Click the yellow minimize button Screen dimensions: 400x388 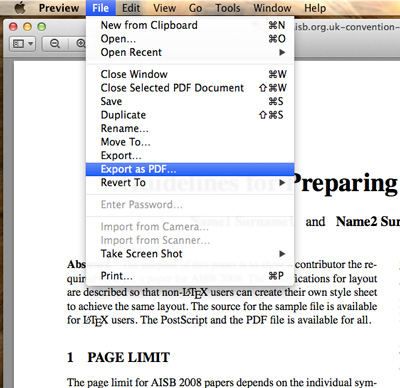(27, 27)
